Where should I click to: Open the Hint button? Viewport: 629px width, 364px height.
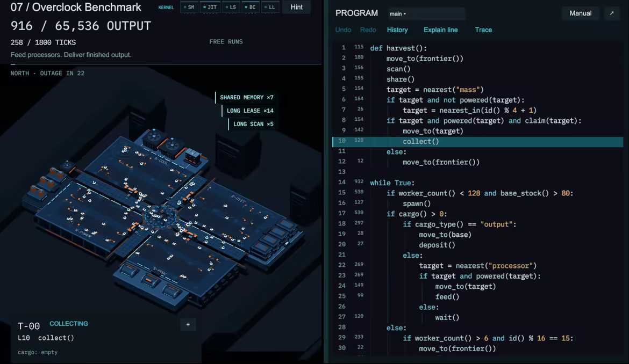point(296,7)
